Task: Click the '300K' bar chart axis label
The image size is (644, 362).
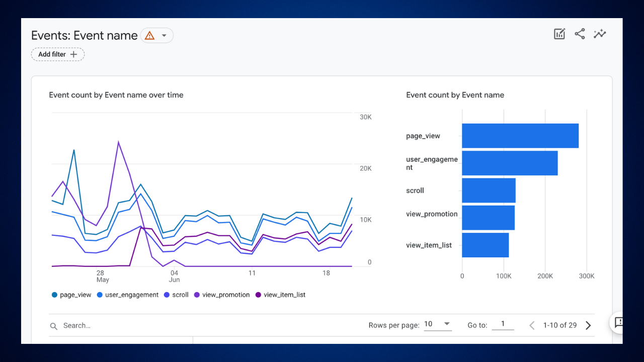Action: tap(587, 276)
